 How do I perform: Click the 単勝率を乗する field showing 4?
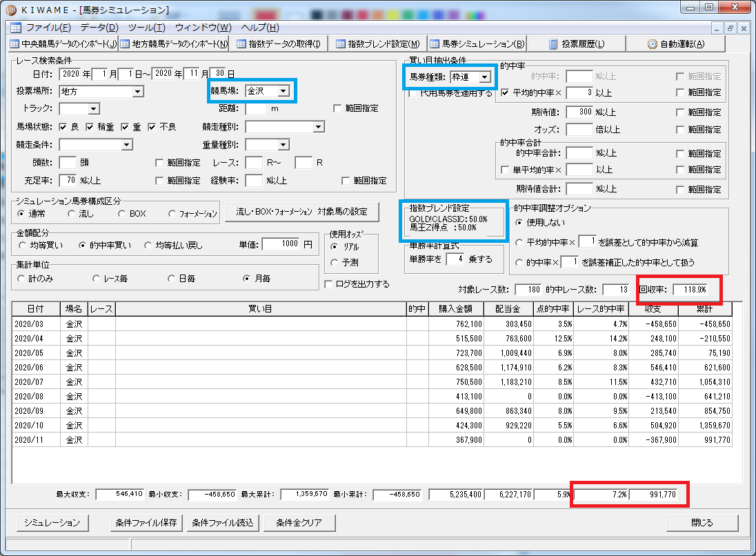coord(455,259)
